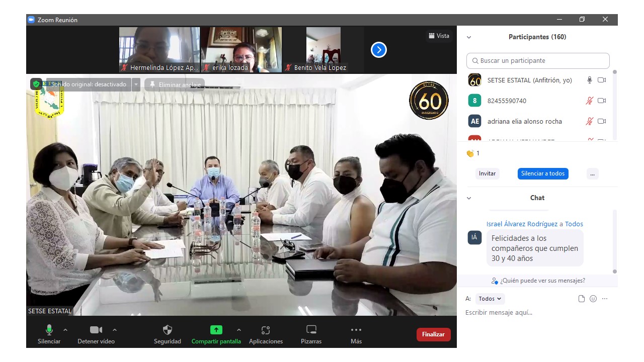Click the clapping hands reaction counter
Viewport: 644px width, 362px height.
click(472, 153)
